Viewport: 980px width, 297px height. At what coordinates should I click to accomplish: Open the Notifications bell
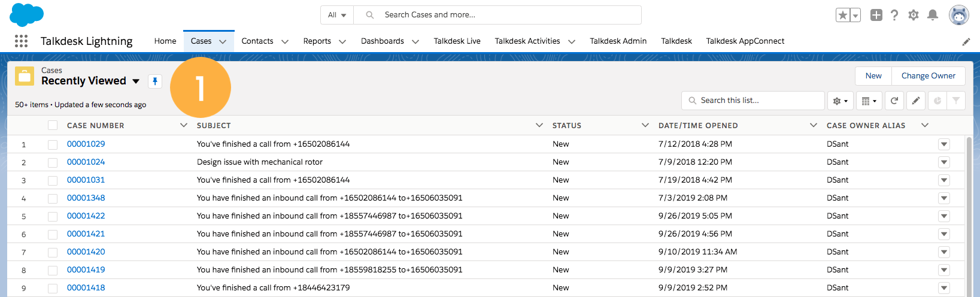point(933,15)
